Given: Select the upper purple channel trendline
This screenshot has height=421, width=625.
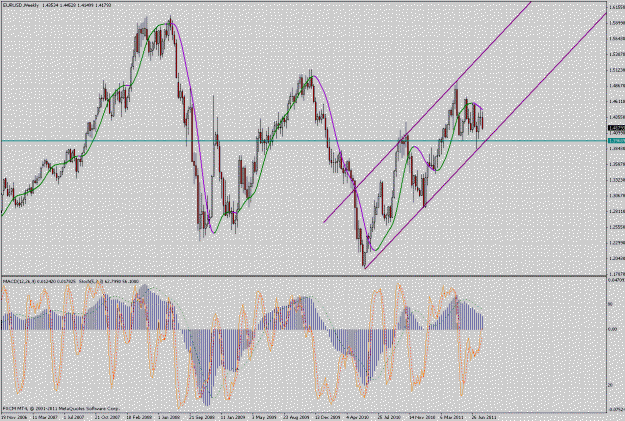Looking at the screenshot, I should point(427,112).
